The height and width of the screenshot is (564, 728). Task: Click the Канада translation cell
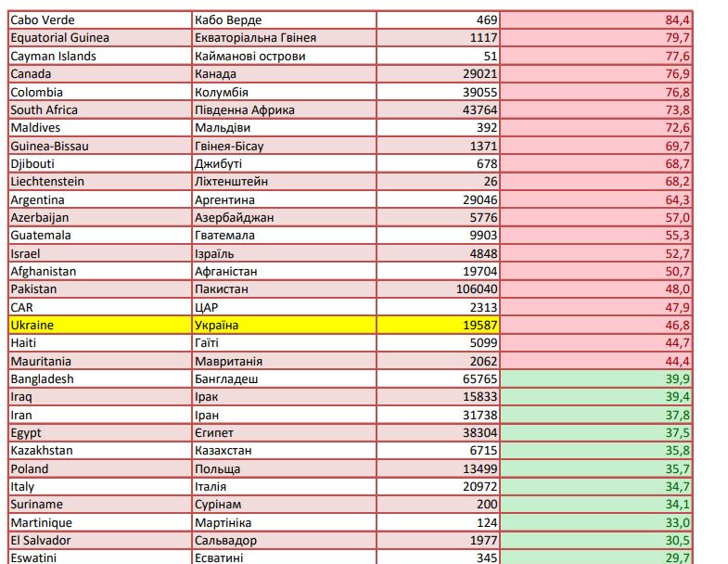pos(284,73)
